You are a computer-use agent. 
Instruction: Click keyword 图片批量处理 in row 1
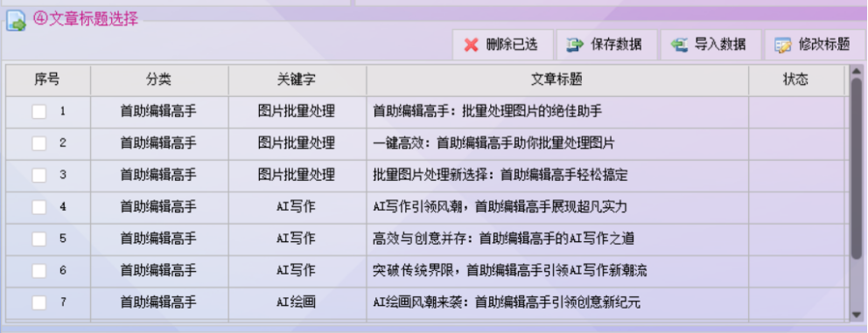[x=297, y=112]
